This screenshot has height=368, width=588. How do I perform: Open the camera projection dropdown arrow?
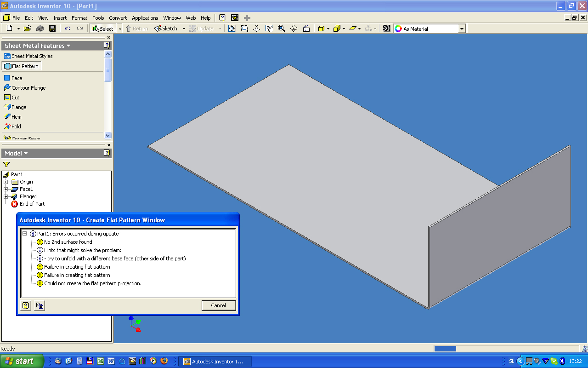[344, 29]
